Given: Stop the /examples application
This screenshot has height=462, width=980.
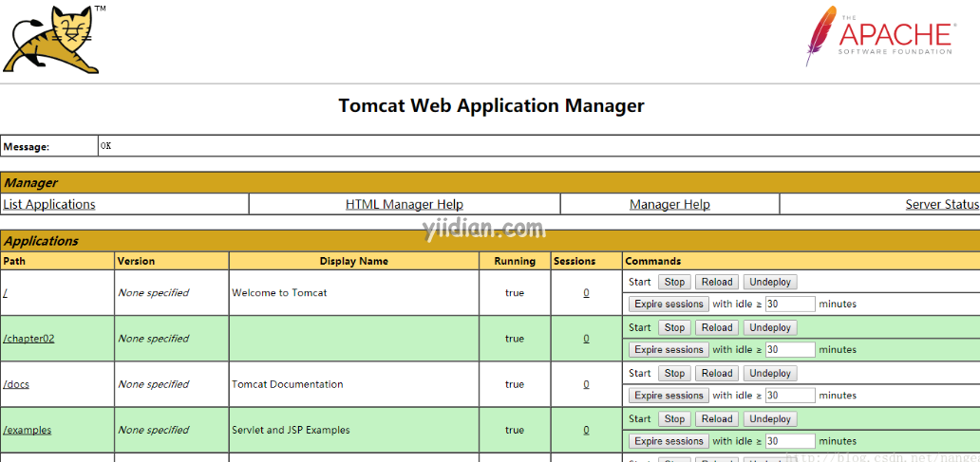Looking at the screenshot, I should [674, 419].
